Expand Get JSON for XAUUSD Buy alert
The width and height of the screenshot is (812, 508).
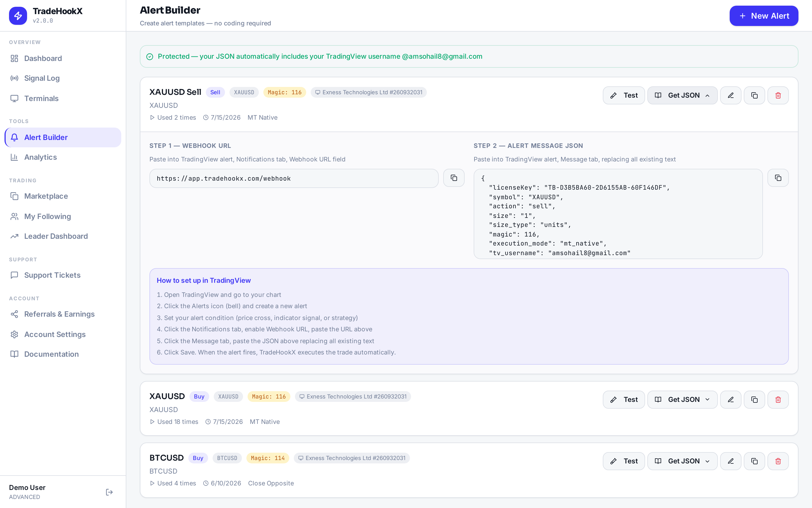pyautogui.click(x=682, y=399)
